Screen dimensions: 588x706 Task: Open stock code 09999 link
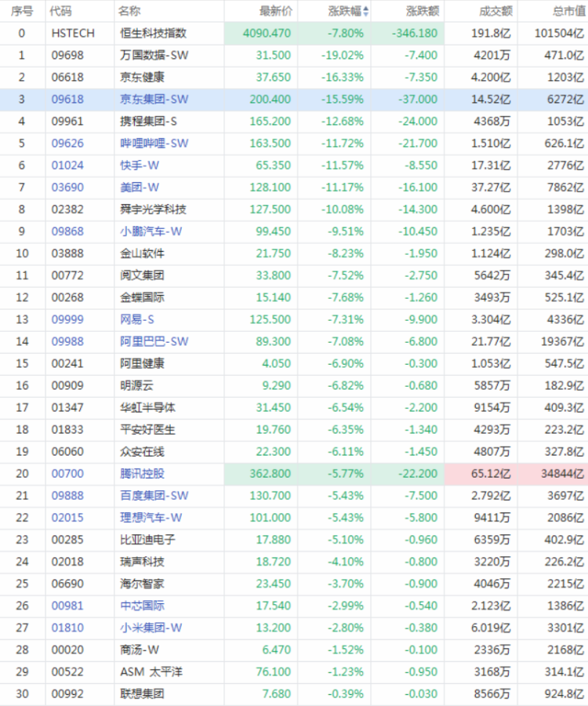click(x=67, y=319)
